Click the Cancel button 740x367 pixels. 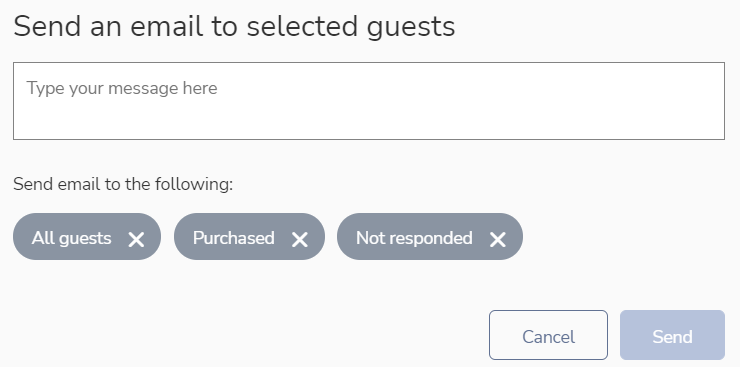point(548,335)
